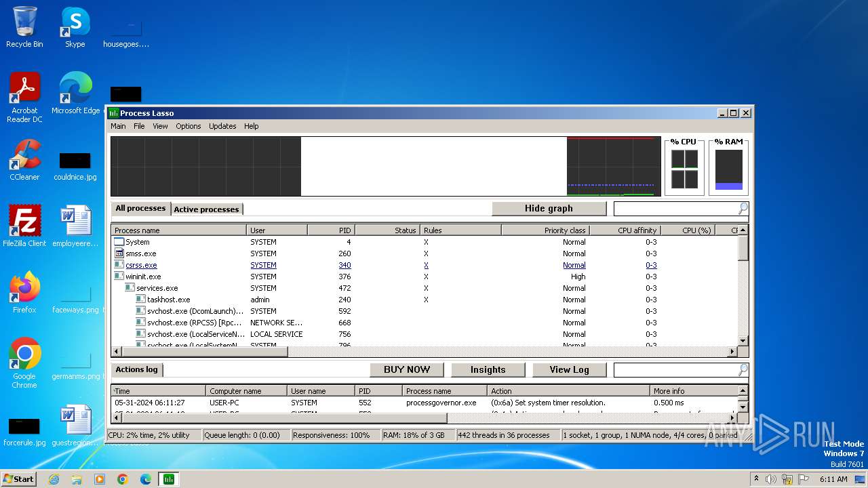Select the guestregion Word document icon
The width and height of the screenshot is (868, 488).
tap(75, 426)
